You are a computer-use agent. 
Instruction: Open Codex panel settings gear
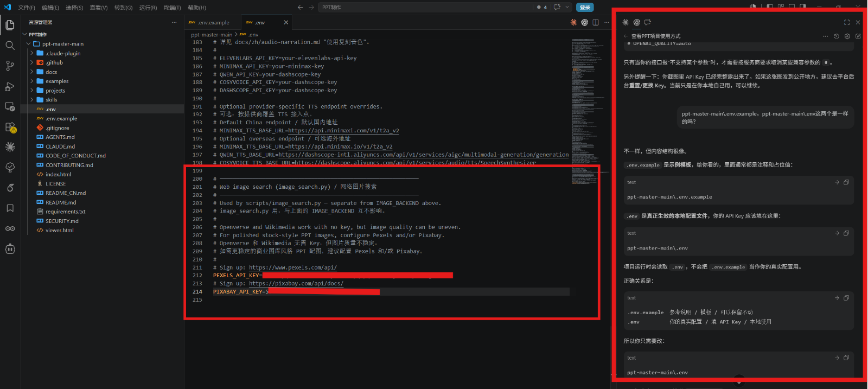tap(847, 36)
